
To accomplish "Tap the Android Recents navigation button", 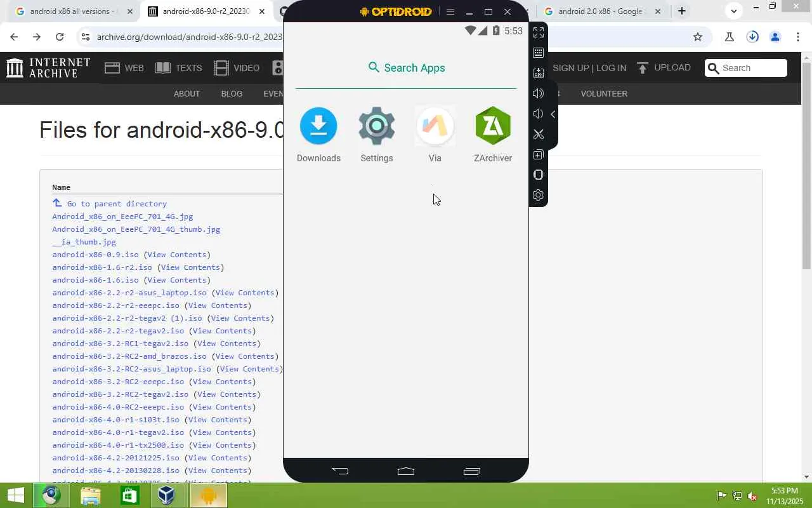I will click(472, 471).
